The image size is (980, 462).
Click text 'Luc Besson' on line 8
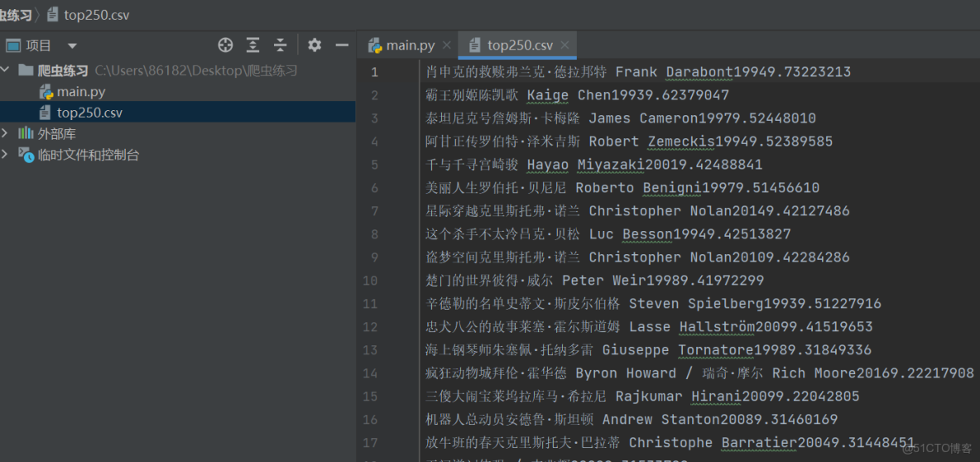[632, 233]
